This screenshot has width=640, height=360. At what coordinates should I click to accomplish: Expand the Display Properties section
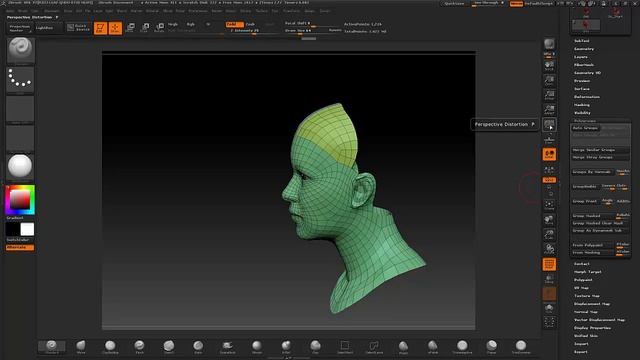(x=593, y=328)
